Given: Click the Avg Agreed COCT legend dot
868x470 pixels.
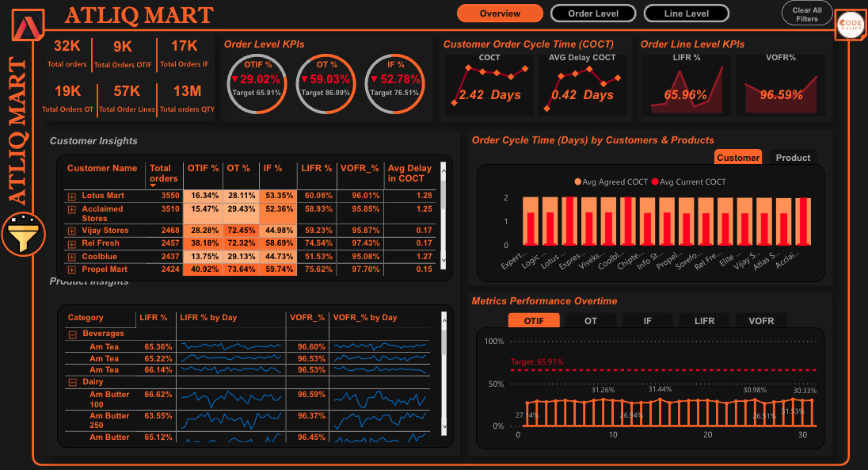Looking at the screenshot, I should tap(577, 182).
